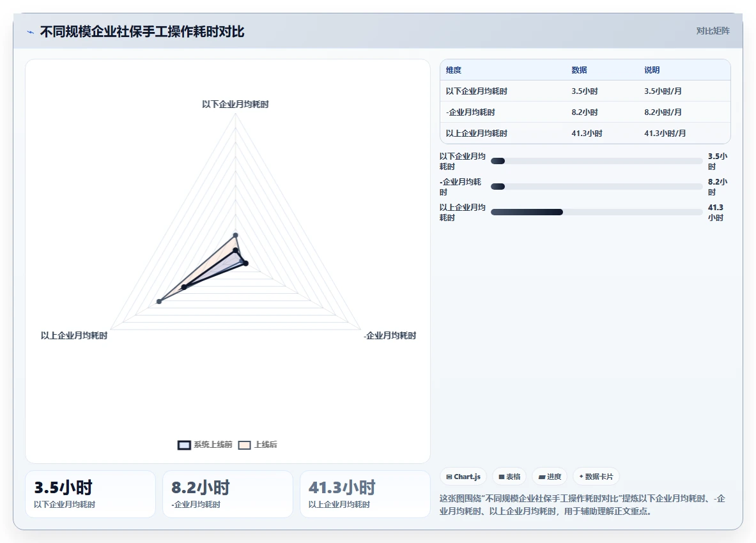The height and width of the screenshot is (543, 756).
Task: Click radar axis label -企业月均耗时
Action: click(390, 335)
